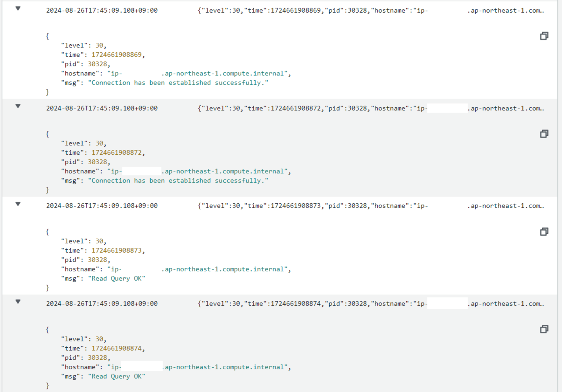This screenshot has height=392, width=562.
Task: Click "Read Query OK" in the 1724661908873 entry
Action: click(117, 279)
